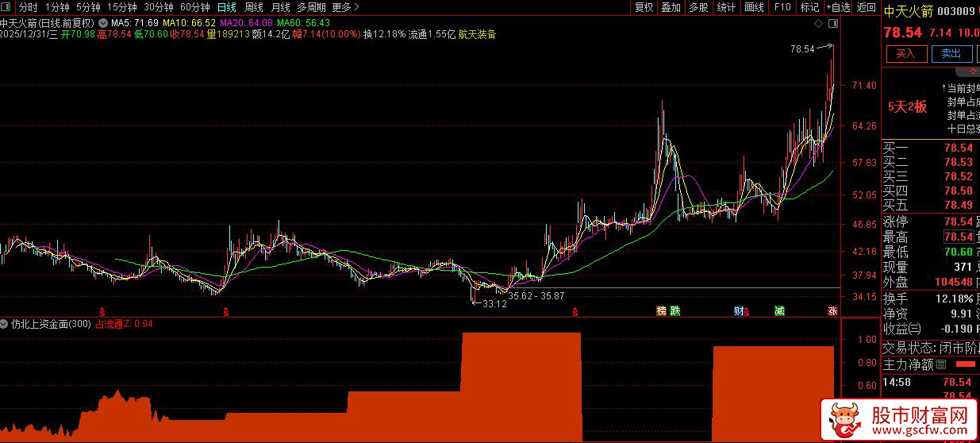Click the 买一 price 78.54
980x443 pixels.
pos(958,148)
